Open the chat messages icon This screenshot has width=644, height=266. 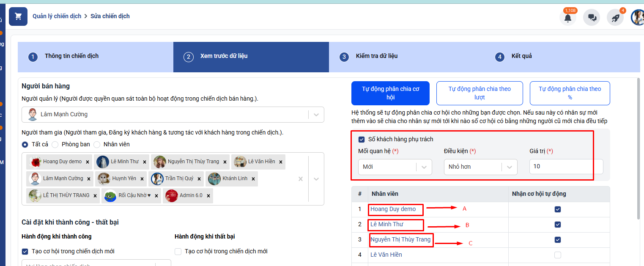[x=592, y=18]
